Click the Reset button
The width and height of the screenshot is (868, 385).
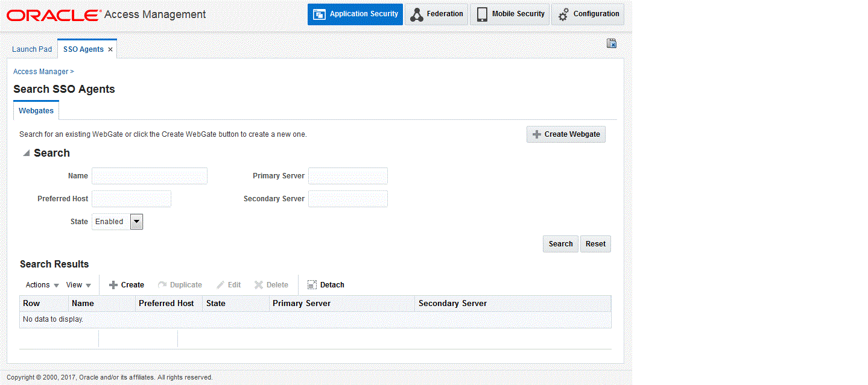coord(595,244)
